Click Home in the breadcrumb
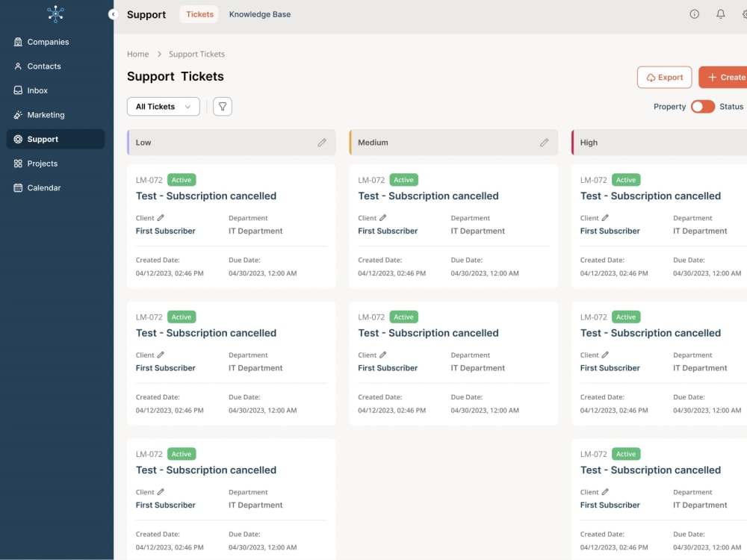747x560 pixels. coord(137,55)
